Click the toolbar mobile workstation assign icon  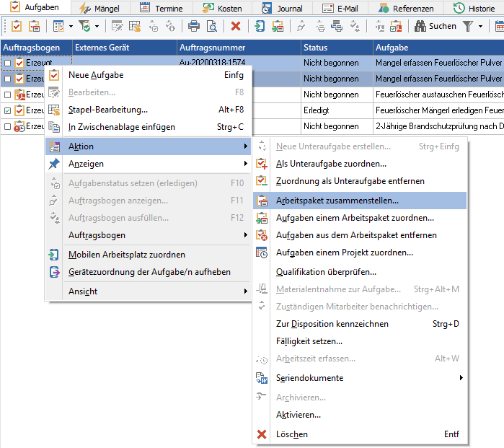click(x=260, y=26)
